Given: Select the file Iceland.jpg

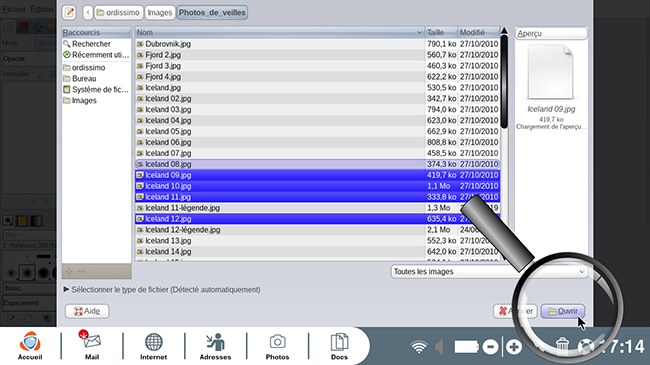Looking at the screenshot, I should 318,88.
